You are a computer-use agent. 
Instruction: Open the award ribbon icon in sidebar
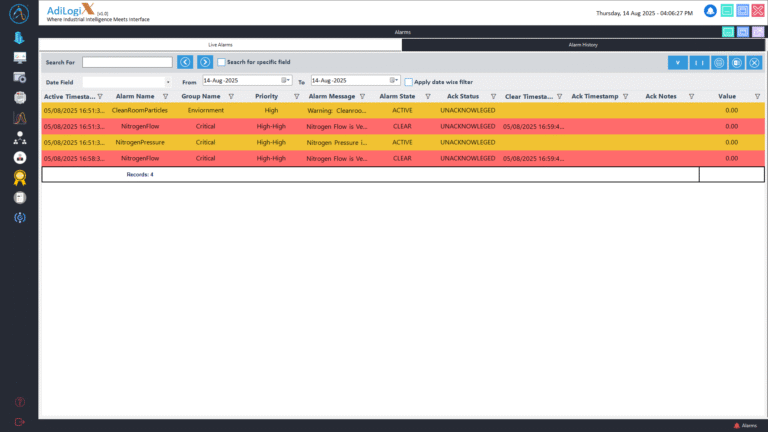coord(19,179)
